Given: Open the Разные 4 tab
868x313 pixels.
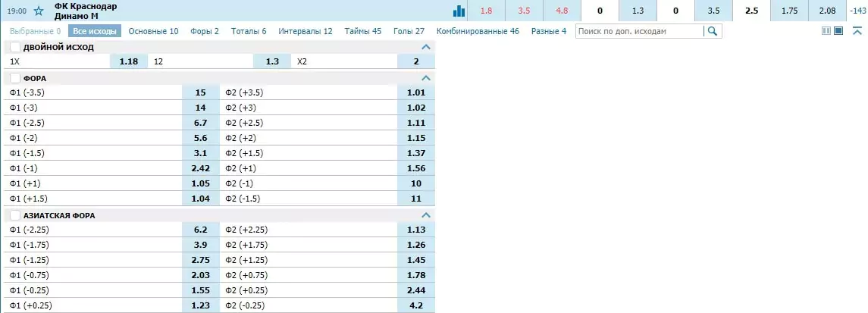Looking at the screenshot, I should (549, 31).
